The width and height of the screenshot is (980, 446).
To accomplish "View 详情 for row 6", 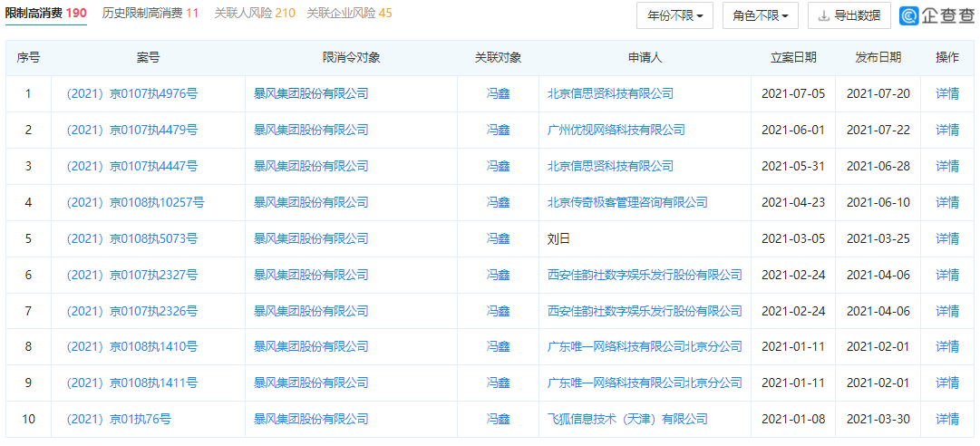I will 946,275.
